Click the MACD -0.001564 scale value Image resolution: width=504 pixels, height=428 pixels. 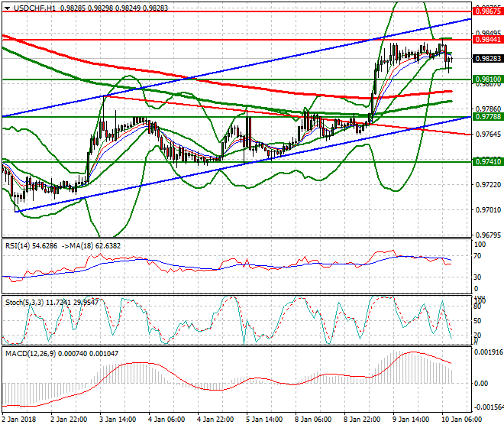tap(489, 407)
